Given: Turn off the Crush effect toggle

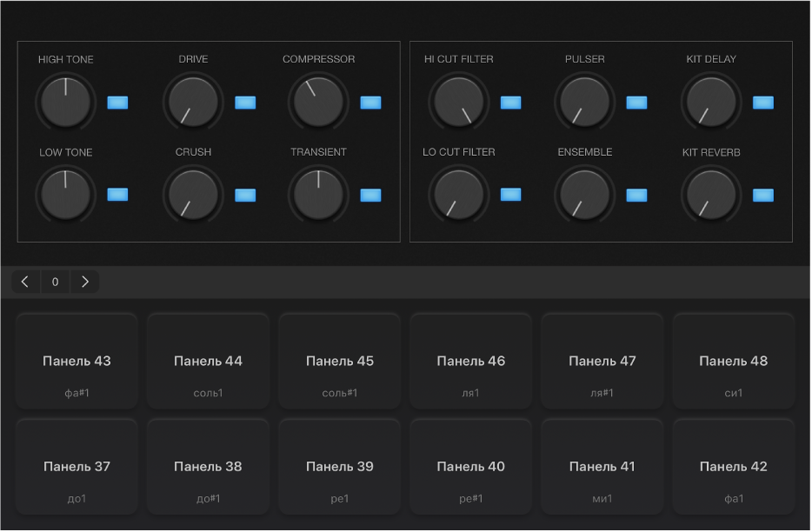Looking at the screenshot, I should (x=245, y=195).
